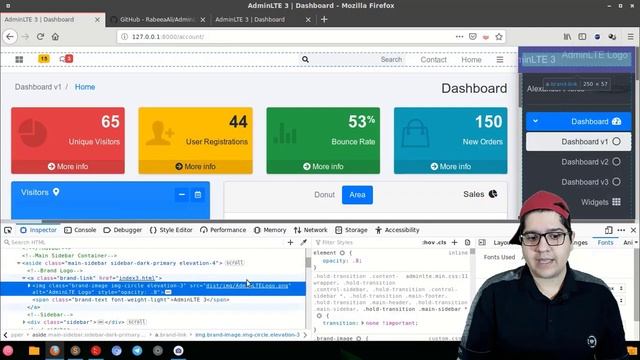Reload the page with the refresh icon
The image size is (640, 360).
point(40,37)
